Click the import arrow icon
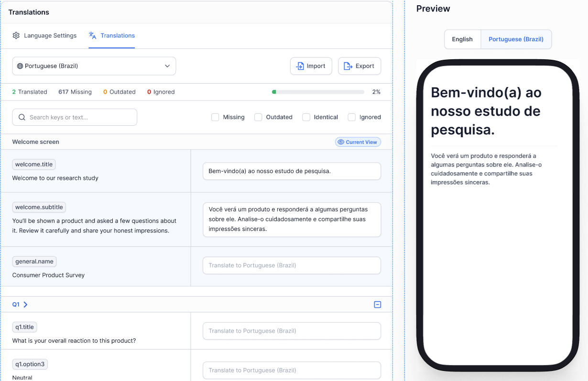The width and height of the screenshot is (588, 381). 300,66
